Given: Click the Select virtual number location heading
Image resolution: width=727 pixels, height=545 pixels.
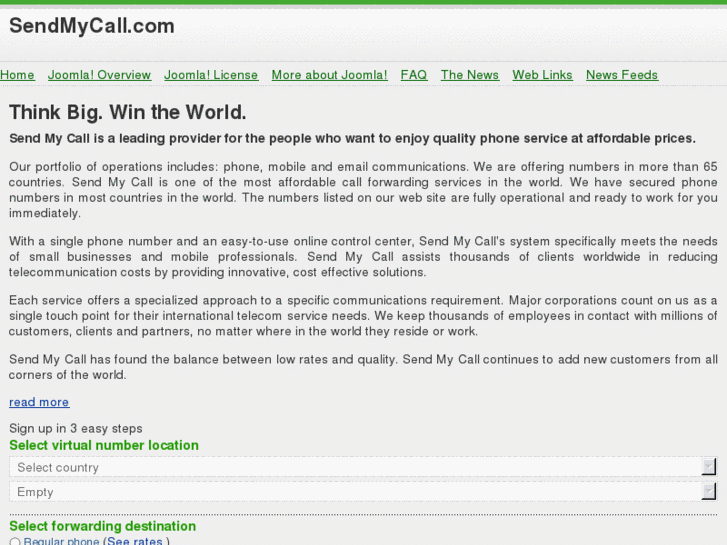Looking at the screenshot, I should pyautogui.click(x=104, y=445).
